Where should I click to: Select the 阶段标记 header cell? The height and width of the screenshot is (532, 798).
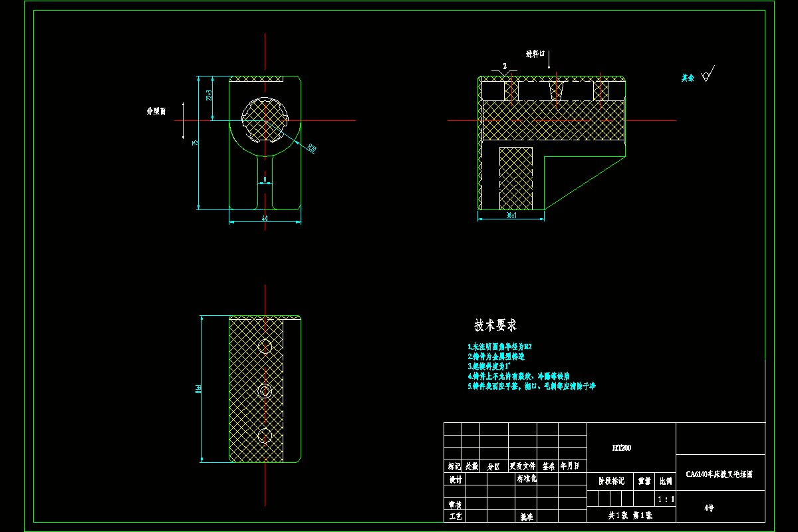tap(610, 480)
